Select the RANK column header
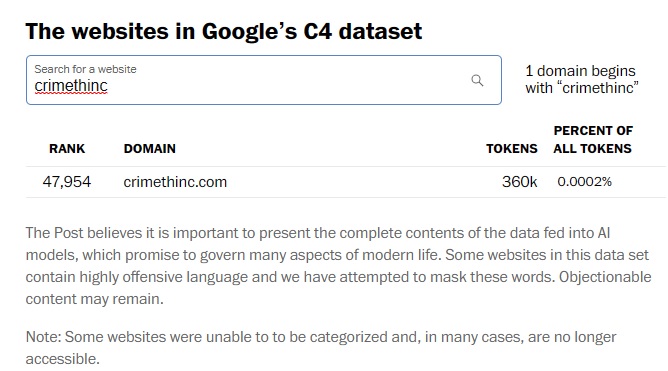 point(67,148)
